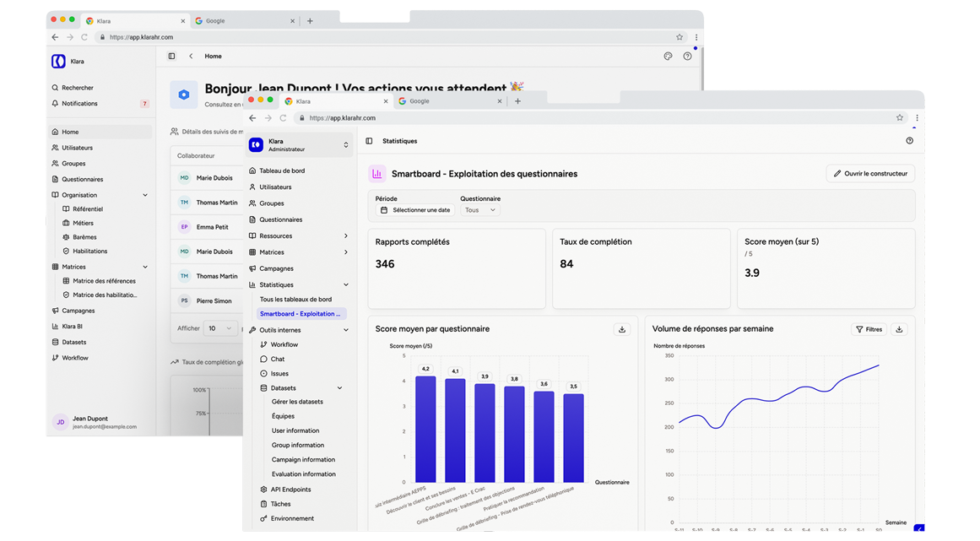
Task: Download Volume de réponses par semaine chart
Action: (x=899, y=329)
